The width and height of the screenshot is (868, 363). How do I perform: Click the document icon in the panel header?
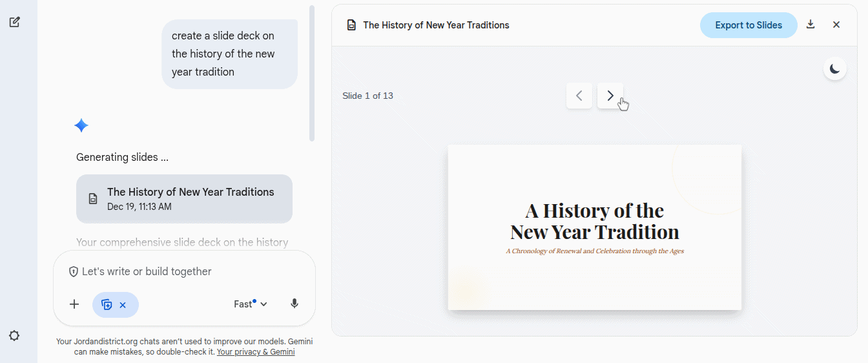pyautogui.click(x=351, y=25)
